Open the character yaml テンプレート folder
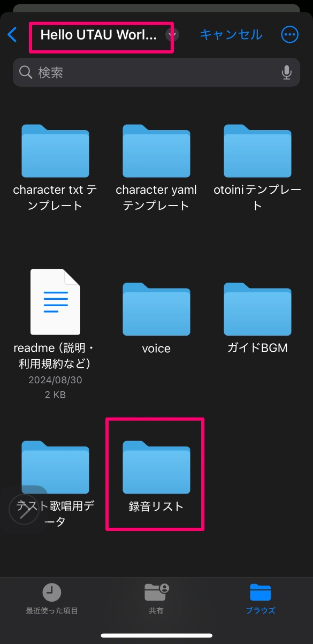 156,151
